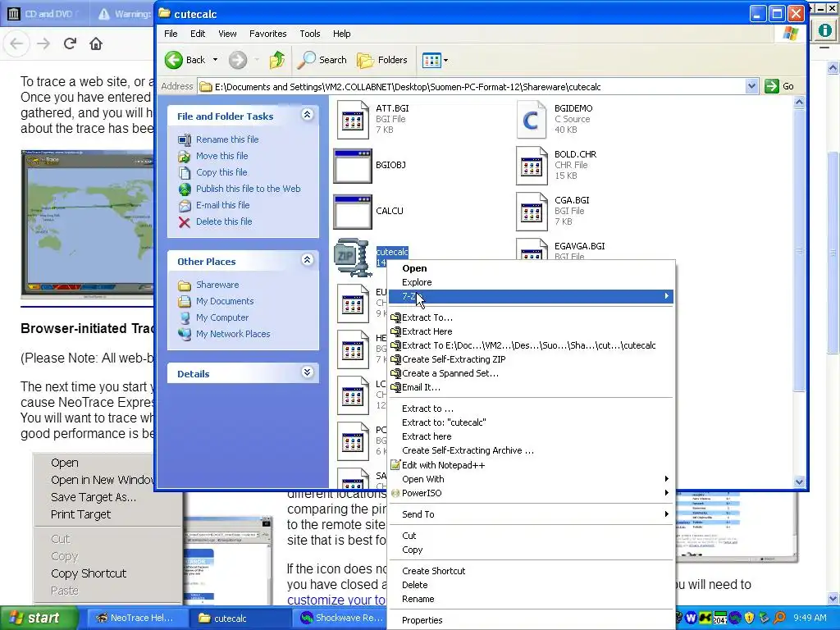Viewport: 840px width, 630px height.
Task: Click the Start button
Action: click(38, 619)
